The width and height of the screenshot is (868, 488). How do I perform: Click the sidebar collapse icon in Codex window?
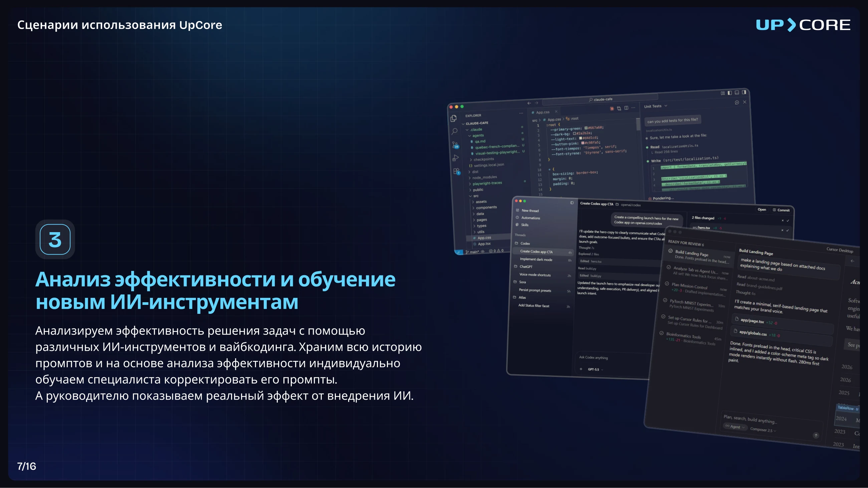pos(572,203)
